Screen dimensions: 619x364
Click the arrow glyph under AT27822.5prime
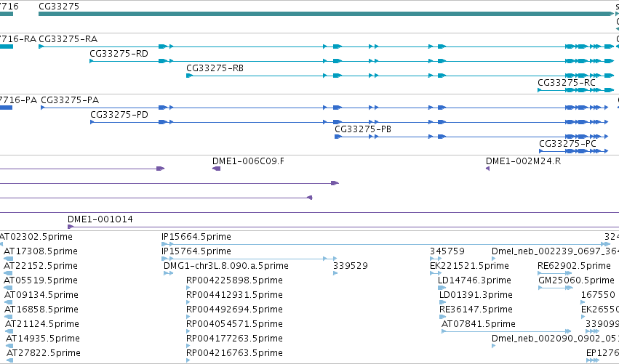tap(10, 360)
